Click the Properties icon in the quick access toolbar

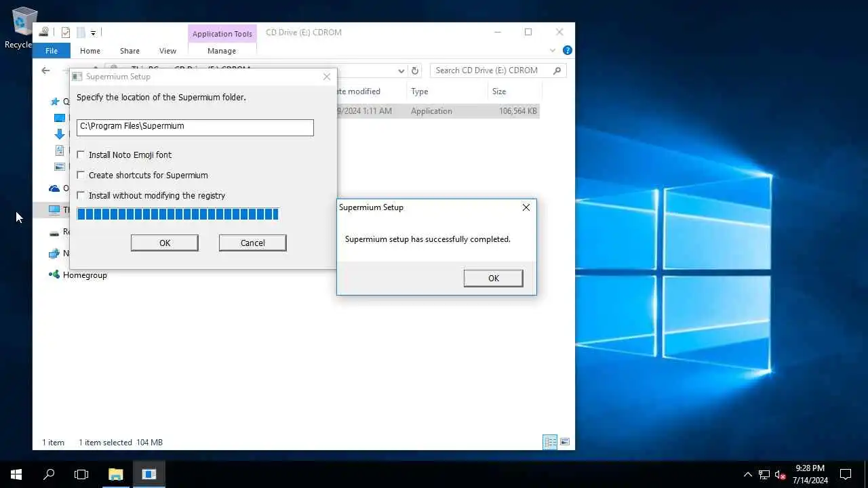(x=66, y=33)
